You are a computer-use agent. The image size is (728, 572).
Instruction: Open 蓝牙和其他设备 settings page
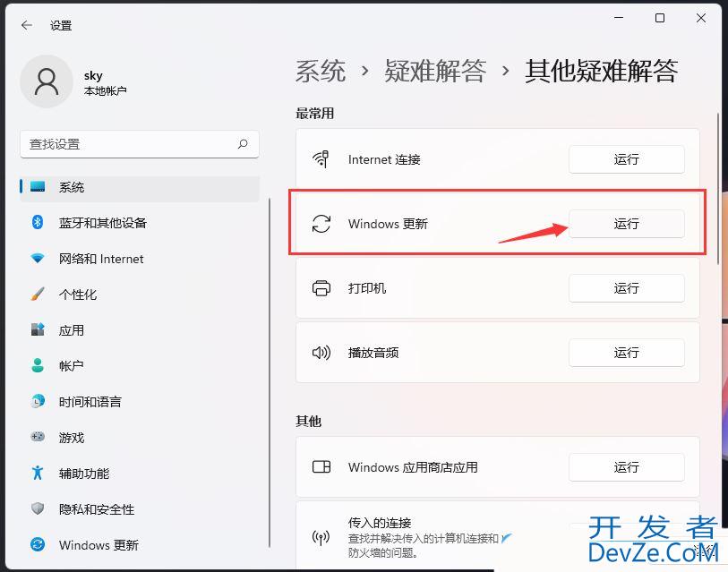pos(140,222)
